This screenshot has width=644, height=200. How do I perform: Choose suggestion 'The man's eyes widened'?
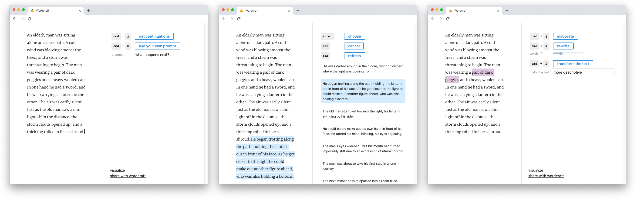click(x=363, y=149)
